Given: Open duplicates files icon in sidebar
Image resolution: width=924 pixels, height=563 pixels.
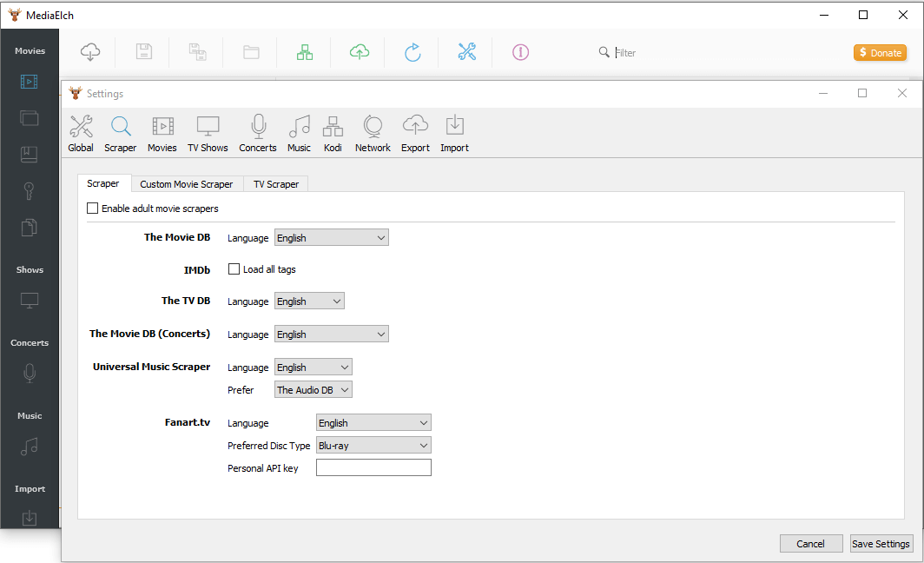Looking at the screenshot, I should pos(29,228).
